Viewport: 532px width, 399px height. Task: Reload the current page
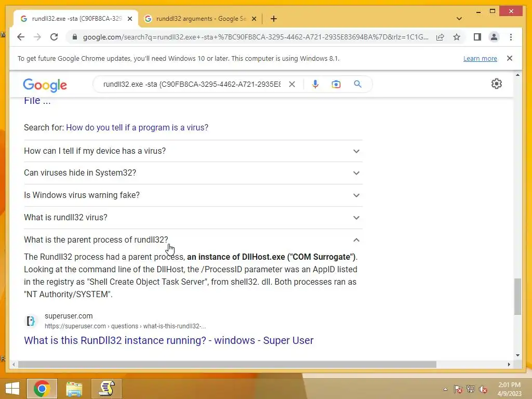click(x=54, y=37)
